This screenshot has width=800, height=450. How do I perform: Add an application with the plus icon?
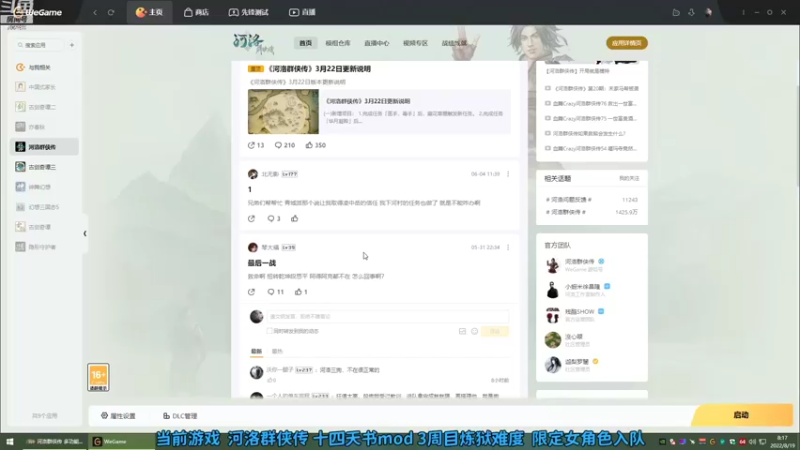click(72, 45)
